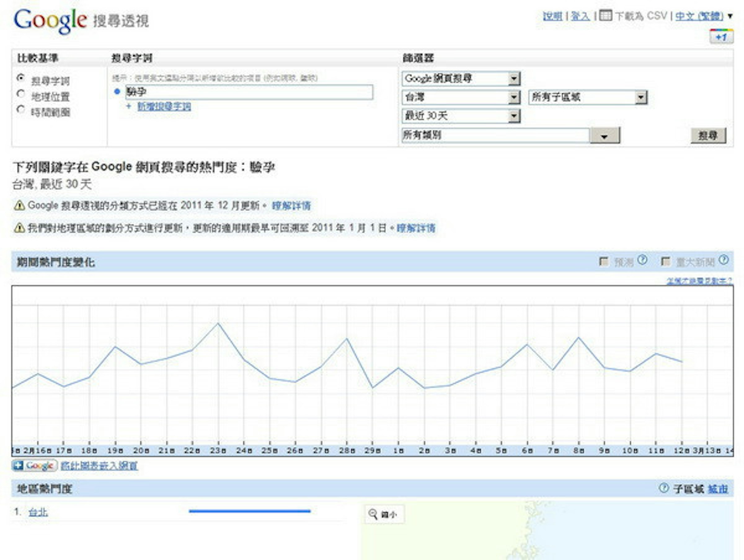Click the blue dot color marker beside 驗孕
The image size is (744, 560).
(117, 91)
